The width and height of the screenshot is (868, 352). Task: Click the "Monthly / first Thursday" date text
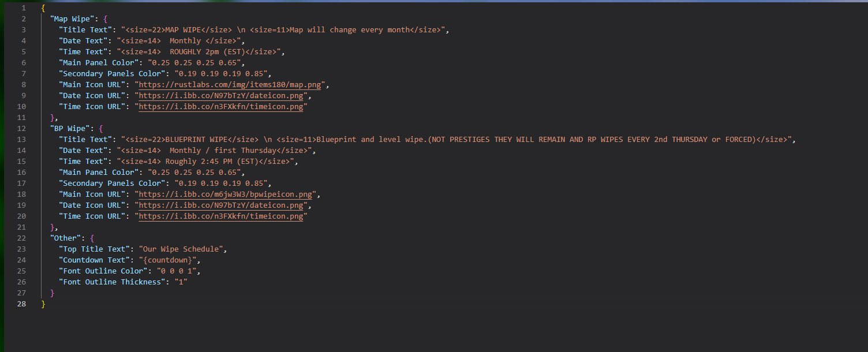pos(223,150)
